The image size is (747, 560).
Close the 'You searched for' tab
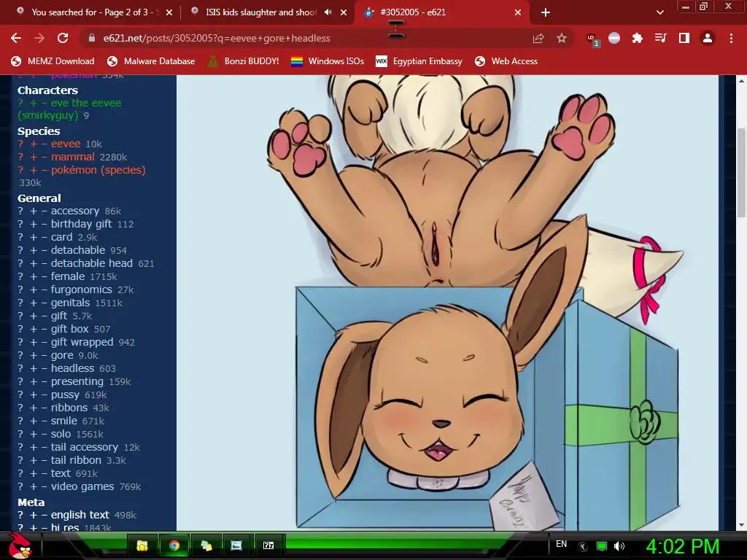[169, 12]
